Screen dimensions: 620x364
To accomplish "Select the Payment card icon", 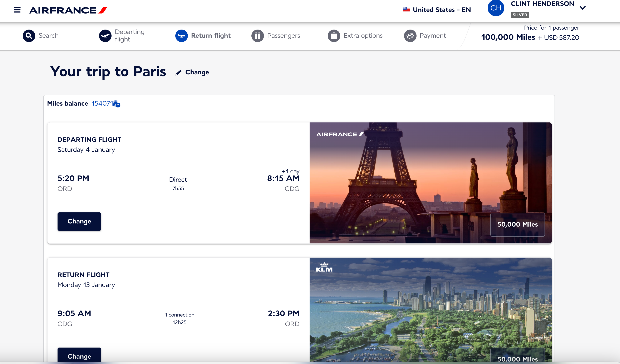I will pyautogui.click(x=410, y=35).
